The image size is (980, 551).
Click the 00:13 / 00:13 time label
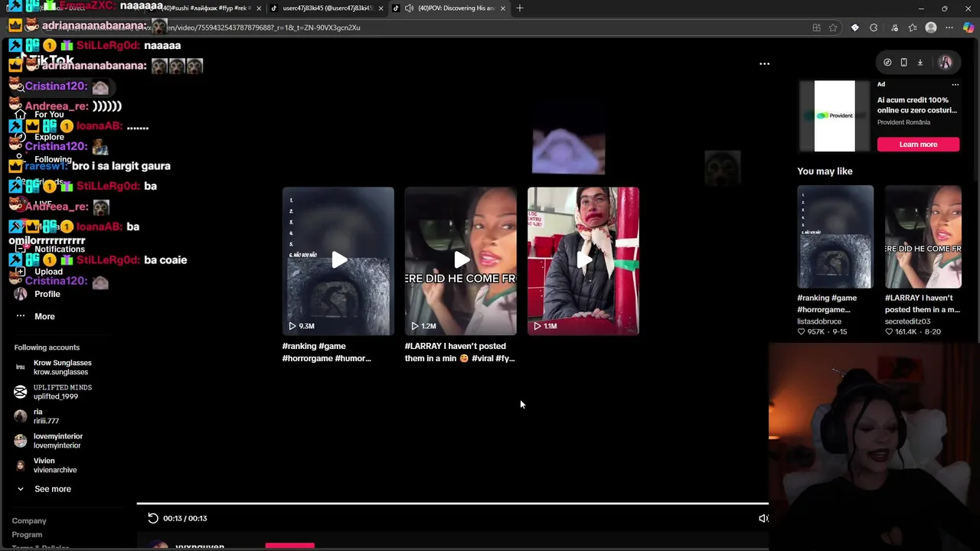[x=185, y=518]
